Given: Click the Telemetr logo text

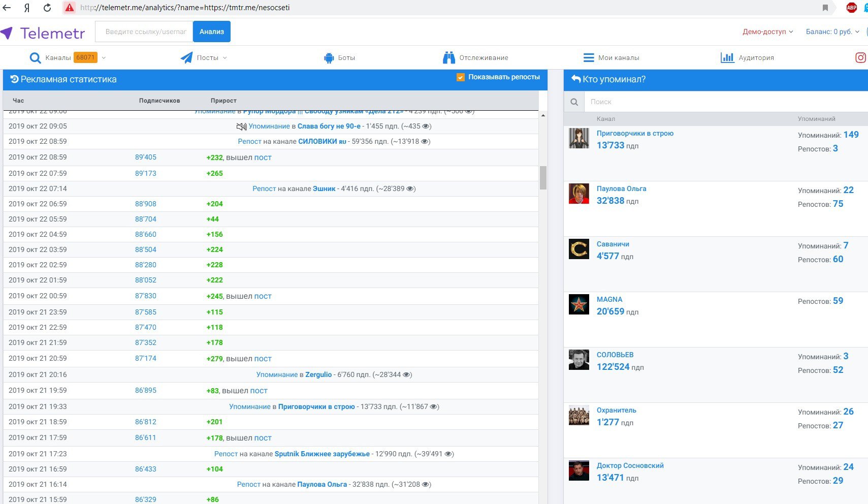Looking at the screenshot, I should [52, 33].
